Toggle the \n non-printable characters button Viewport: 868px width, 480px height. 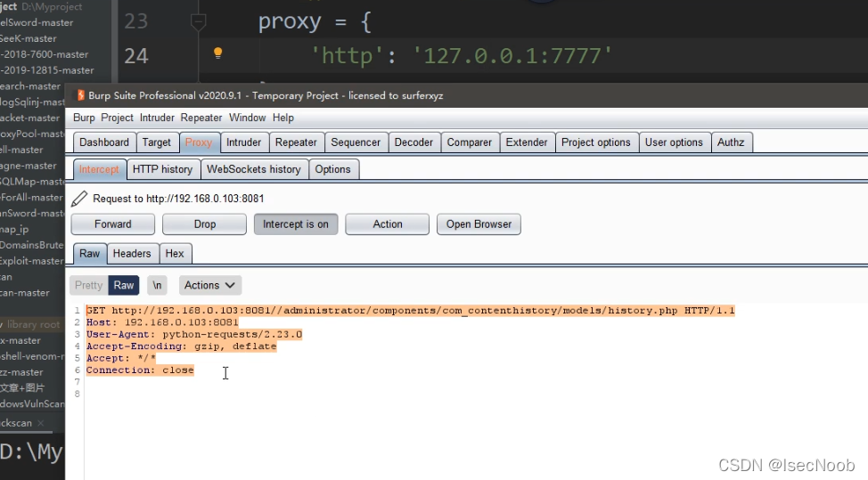157,285
